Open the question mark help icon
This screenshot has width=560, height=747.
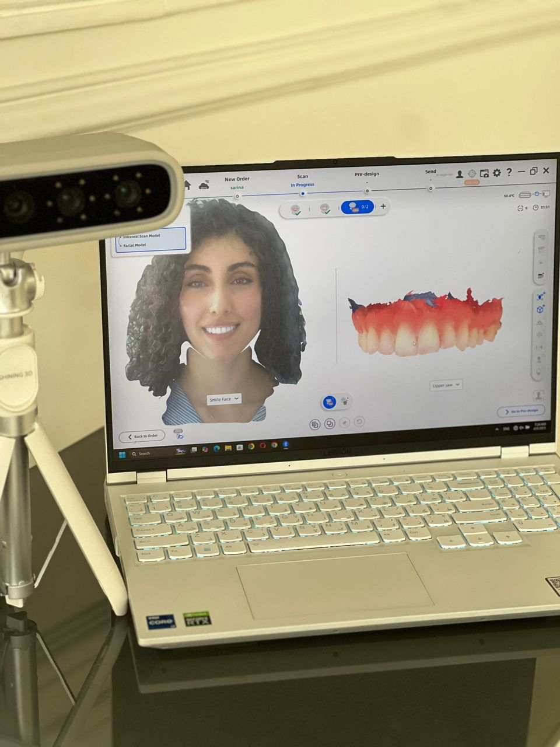point(509,172)
